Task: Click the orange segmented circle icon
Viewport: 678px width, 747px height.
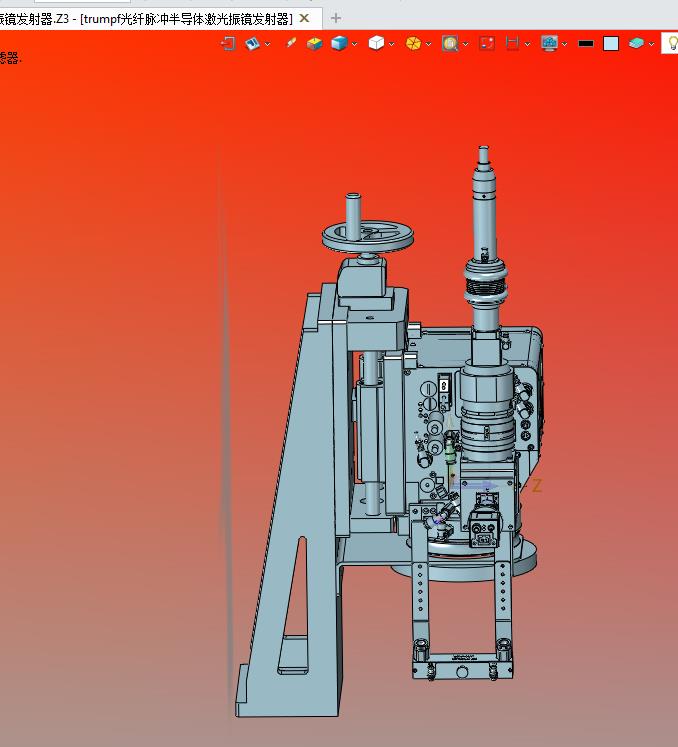Action: [x=413, y=43]
